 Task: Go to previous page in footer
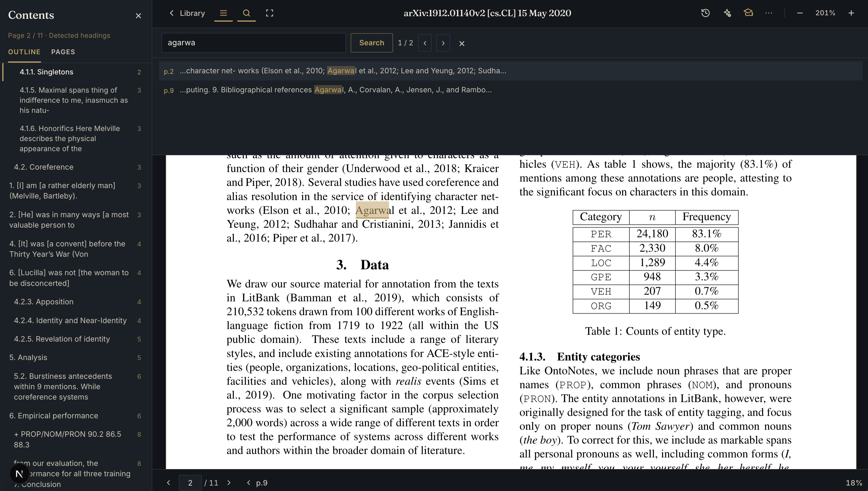pyautogui.click(x=168, y=483)
